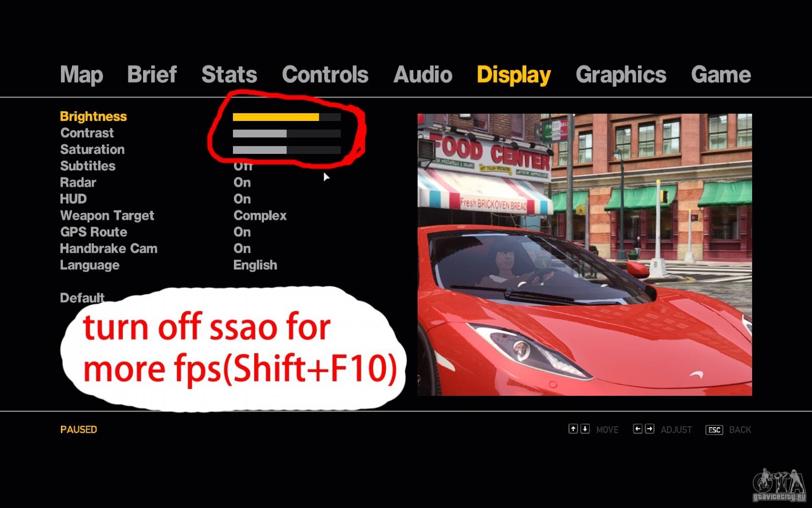The width and height of the screenshot is (812, 508).
Task: Click the down arrow key icon
Action: (x=585, y=429)
